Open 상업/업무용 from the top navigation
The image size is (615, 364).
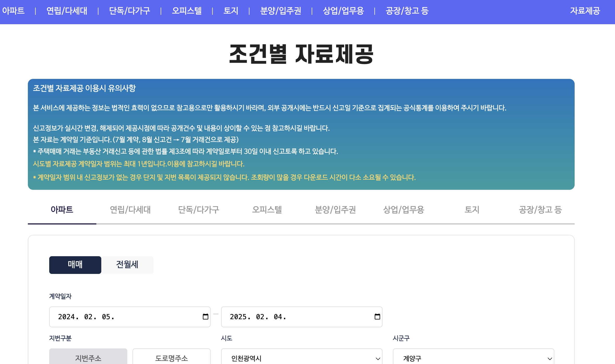tap(343, 11)
